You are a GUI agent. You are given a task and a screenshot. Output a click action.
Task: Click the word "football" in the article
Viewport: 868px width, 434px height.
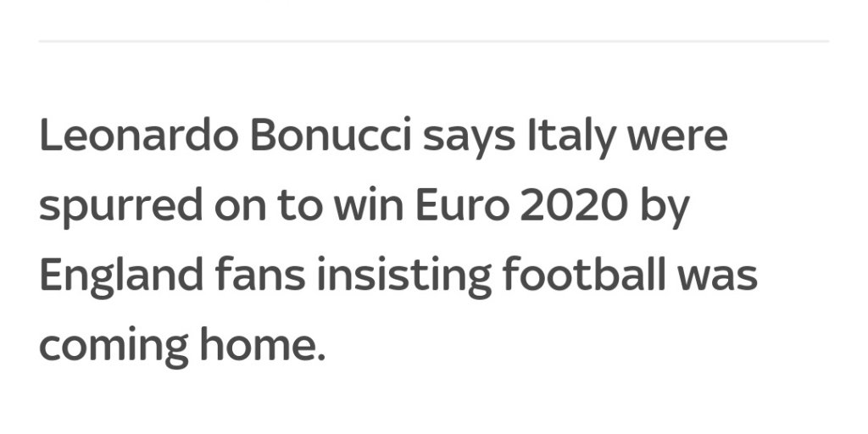(583, 274)
